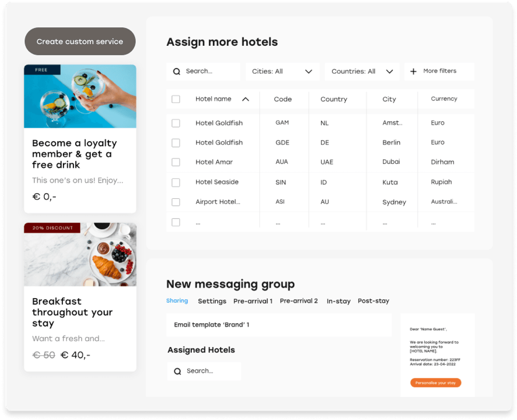The image size is (517, 420).
Task: Click the Currency column header
Action: pos(444,99)
